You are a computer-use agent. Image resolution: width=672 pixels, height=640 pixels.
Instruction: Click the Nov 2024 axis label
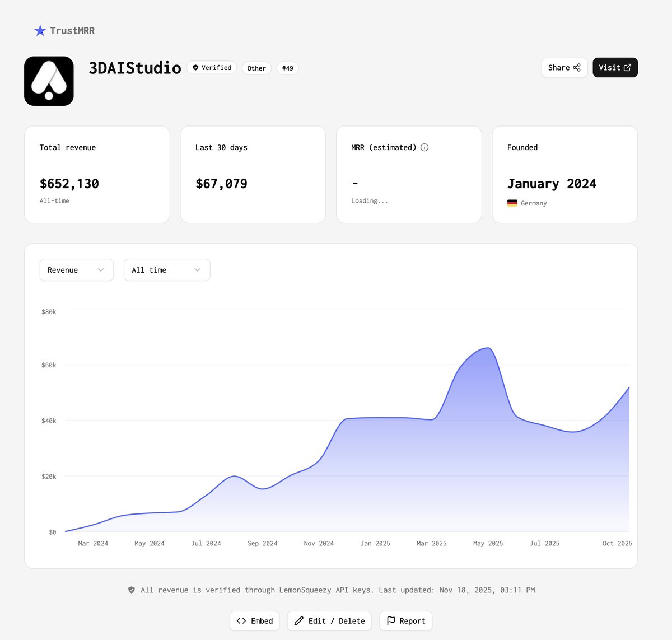click(x=319, y=544)
